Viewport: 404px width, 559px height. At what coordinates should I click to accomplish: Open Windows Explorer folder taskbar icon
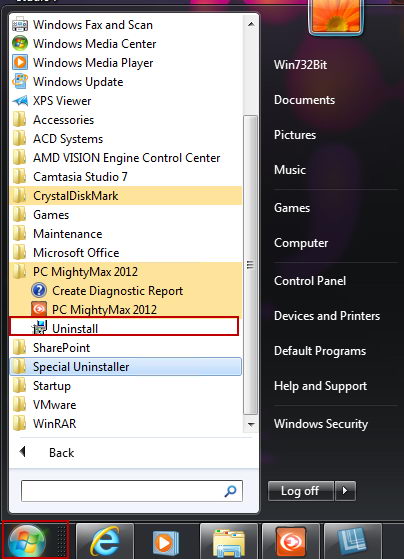[228, 541]
